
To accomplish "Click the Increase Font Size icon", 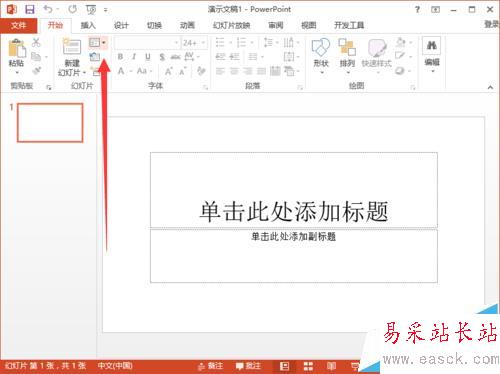I will coord(168,71).
